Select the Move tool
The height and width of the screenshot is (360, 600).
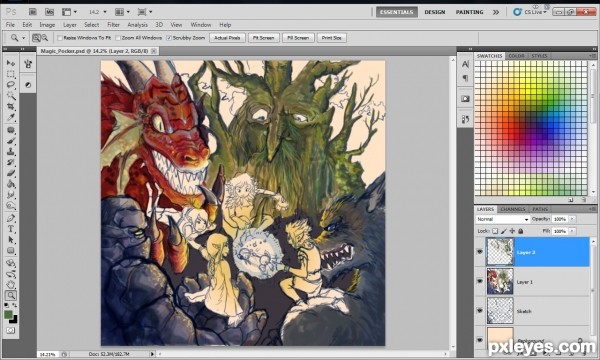coord(11,63)
